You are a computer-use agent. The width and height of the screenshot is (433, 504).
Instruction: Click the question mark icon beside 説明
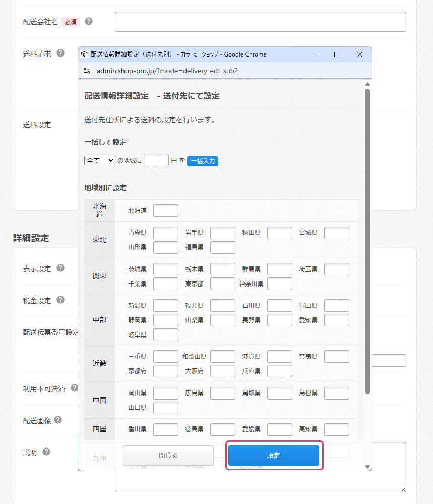coord(46,452)
